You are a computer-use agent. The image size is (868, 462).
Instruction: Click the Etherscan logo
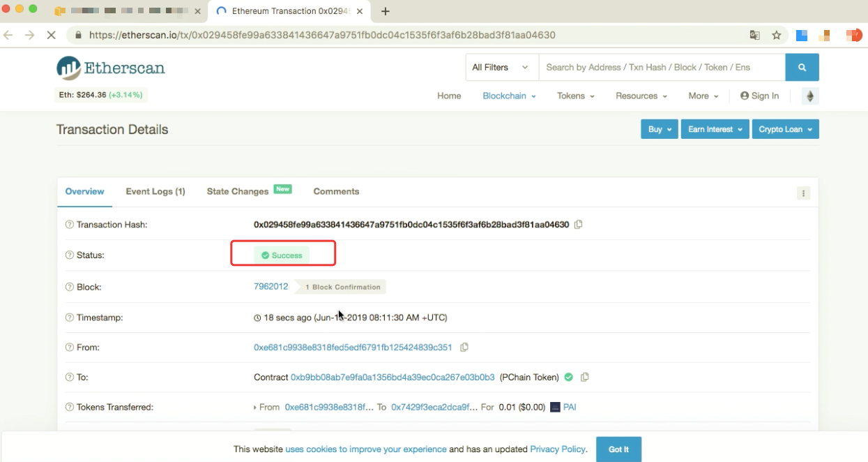tap(111, 68)
